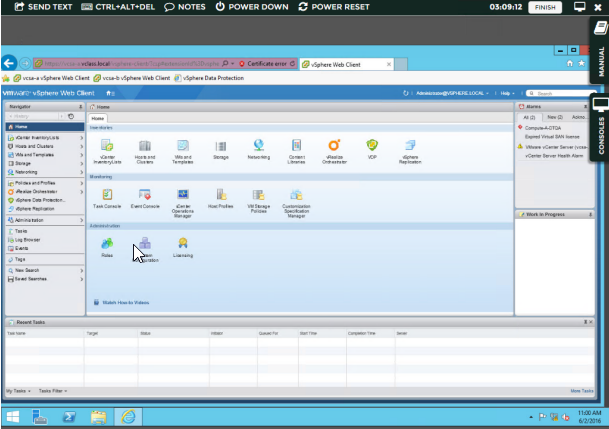Expand New Search chevron in Navigator
Viewport: 609px width, 429px height.
pyautogui.click(x=82, y=270)
